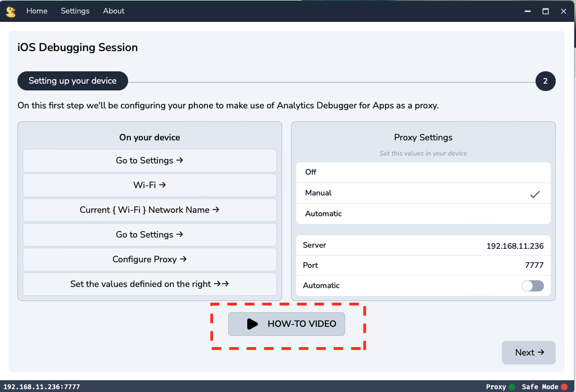The width and height of the screenshot is (576, 392).
Task: Click the Server IP value 192.168.11.236
Action: pos(515,246)
